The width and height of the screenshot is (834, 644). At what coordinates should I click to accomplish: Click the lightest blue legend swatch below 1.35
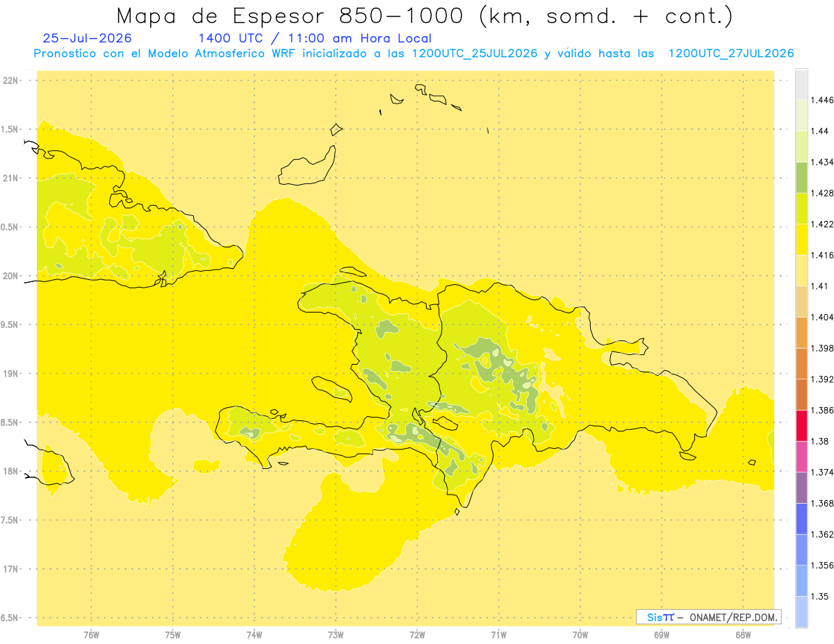(x=801, y=611)
